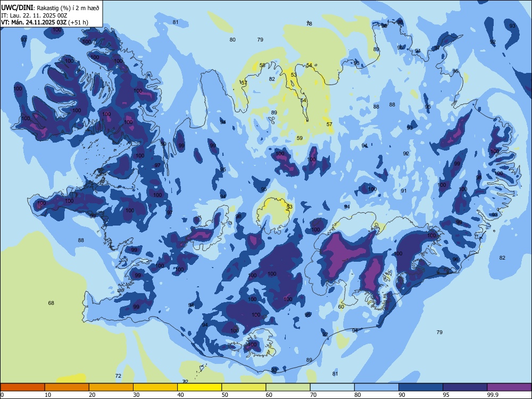Image resolution: width=532 pixels, height=399 pixels.
Task: Pick the amber 20–30 legend swatch
Action: 111,387
